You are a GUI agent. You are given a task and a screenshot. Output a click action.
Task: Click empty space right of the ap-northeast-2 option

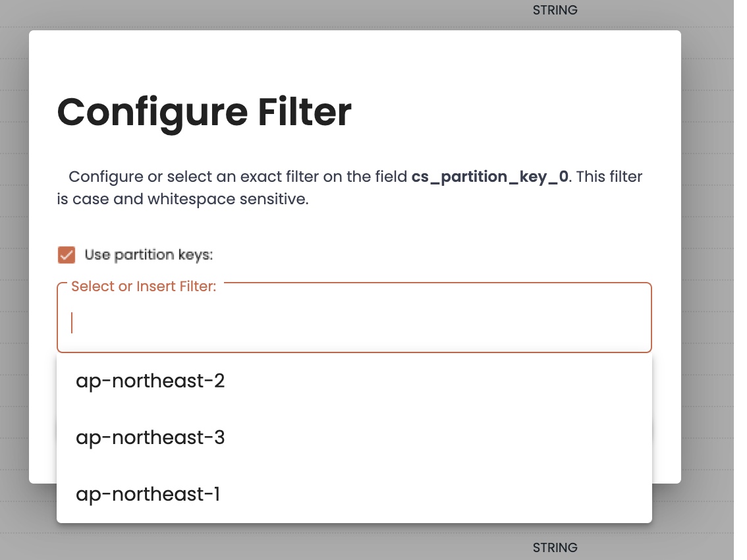[x=461, y=381]
